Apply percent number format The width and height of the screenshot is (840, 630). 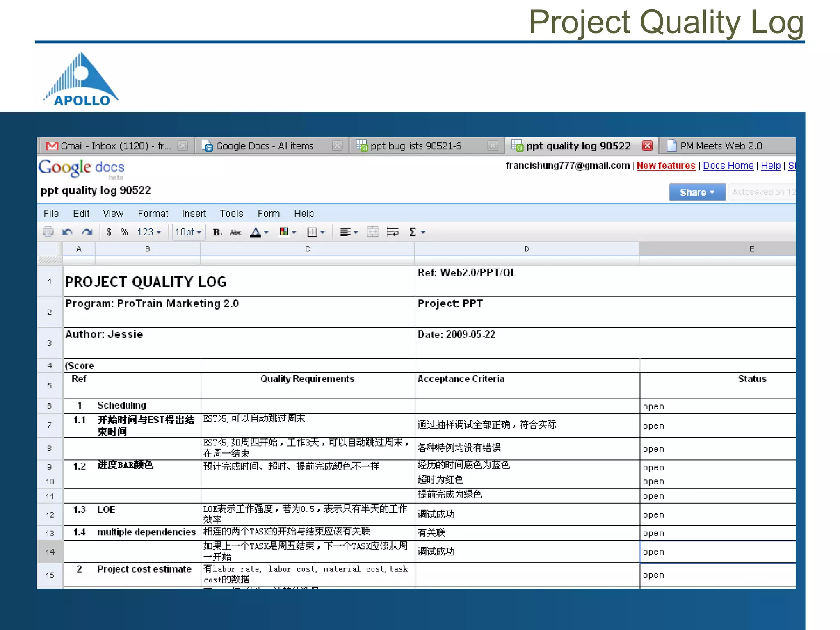pyautogui.click(x=124, y=232)
